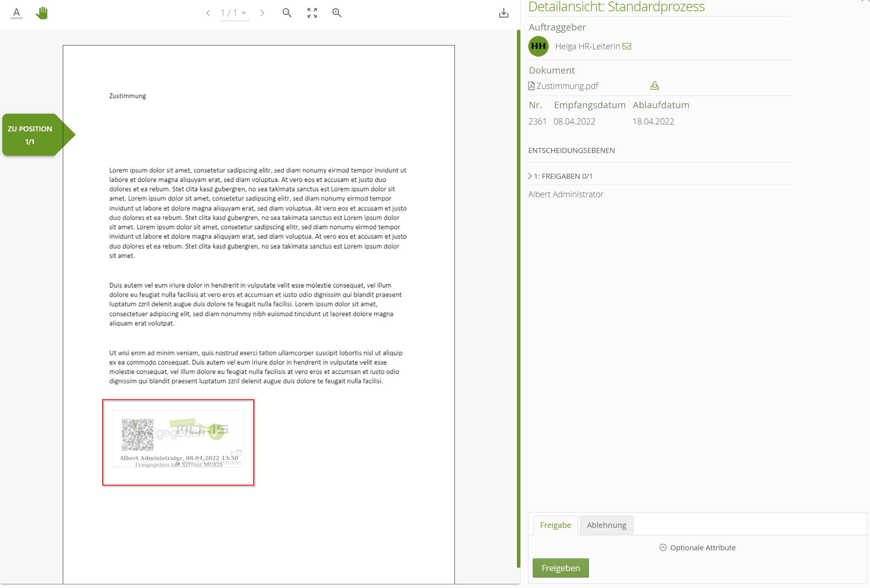
Task: Select the text selection tool
Action: 16,13
